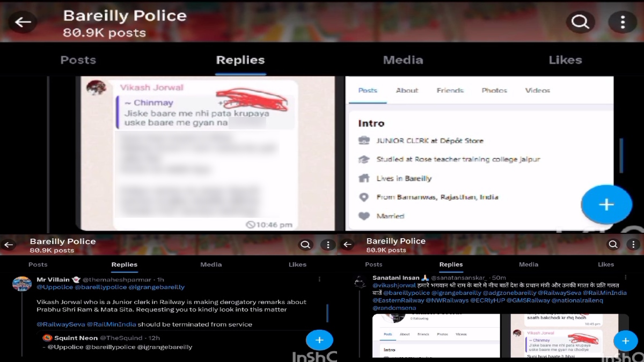The image size is (644, 362).
Task: Click the search icon in the bottom-left panel
Action: click(305, 245)
